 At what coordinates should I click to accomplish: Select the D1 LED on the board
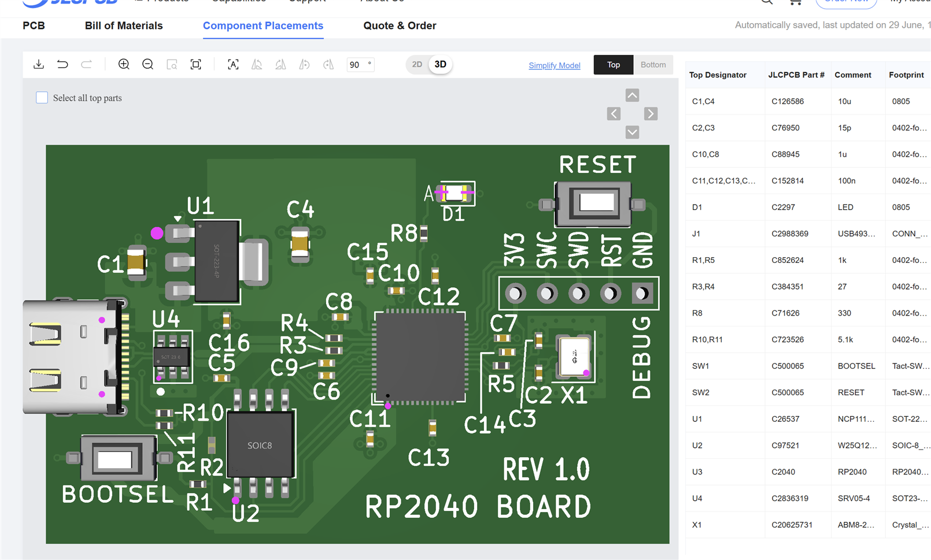click(455, 193)
